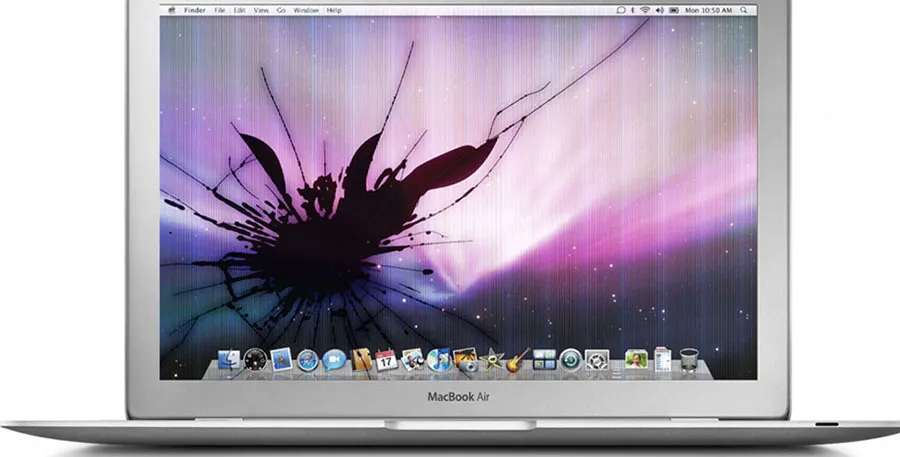Launch Dashboard from the dock
900x457 pixels.
(x=255, y=360)
